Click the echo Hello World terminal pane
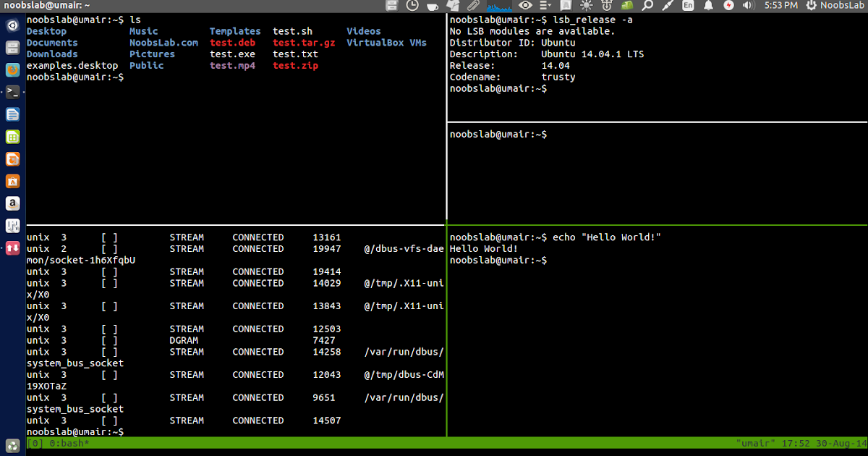 pyautogui.click(x=651, y=326)
